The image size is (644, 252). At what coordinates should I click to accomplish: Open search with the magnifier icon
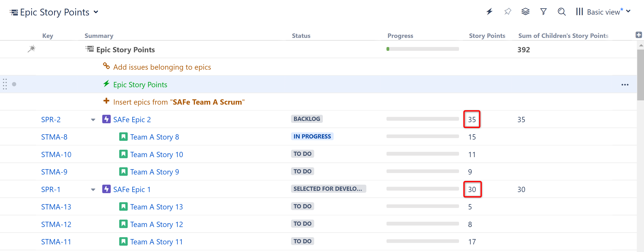(561, 11)
